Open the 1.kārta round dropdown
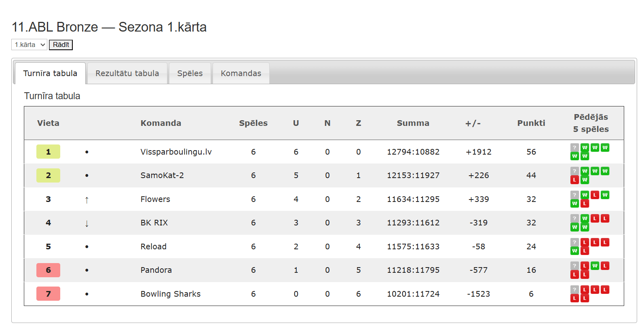Screen dimensions: 644x325 coord(29,45)
